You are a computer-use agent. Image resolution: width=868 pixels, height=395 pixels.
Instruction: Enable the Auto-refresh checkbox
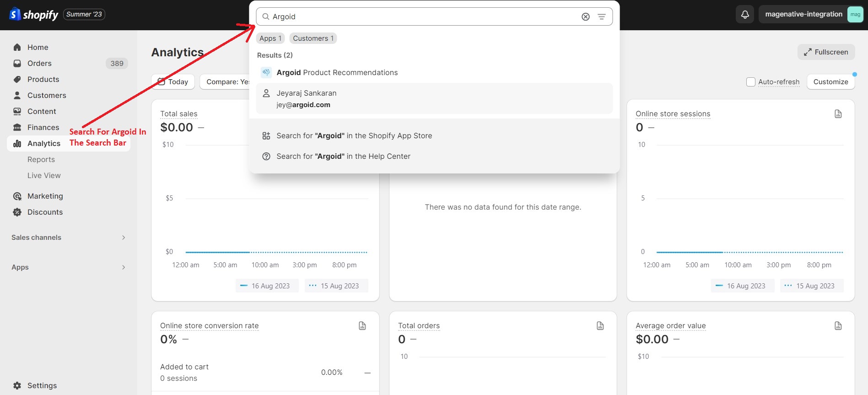pos(751,82)
